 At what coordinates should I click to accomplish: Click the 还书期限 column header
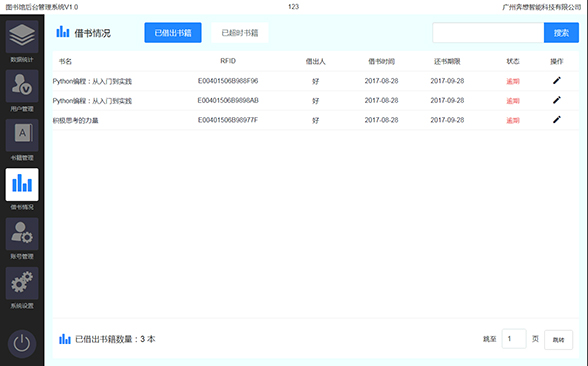[447, 61]
